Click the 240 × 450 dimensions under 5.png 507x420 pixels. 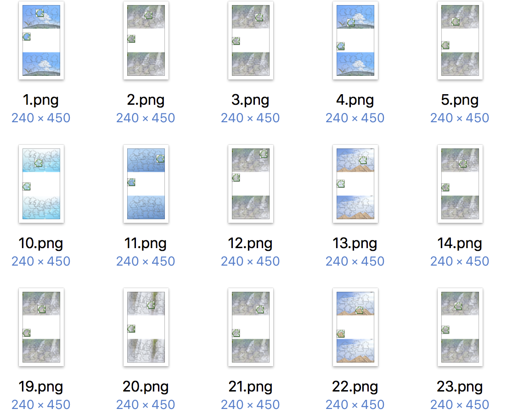[x=460, y=118]
